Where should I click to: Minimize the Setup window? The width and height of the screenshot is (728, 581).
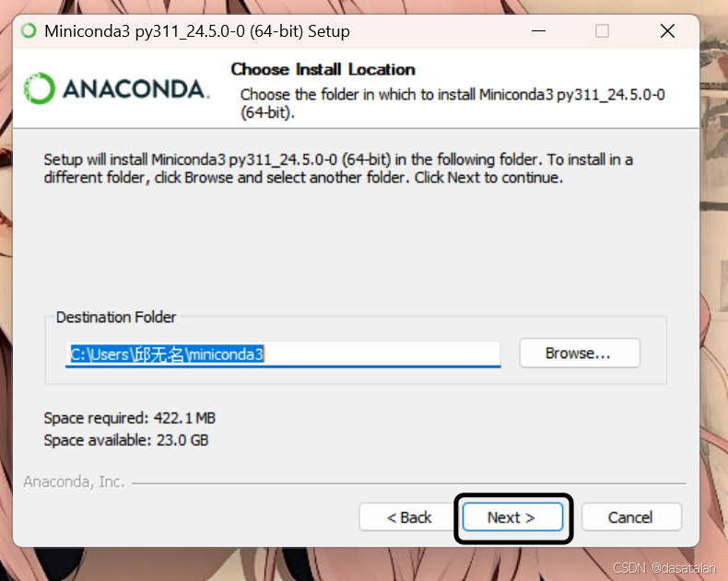538,31
